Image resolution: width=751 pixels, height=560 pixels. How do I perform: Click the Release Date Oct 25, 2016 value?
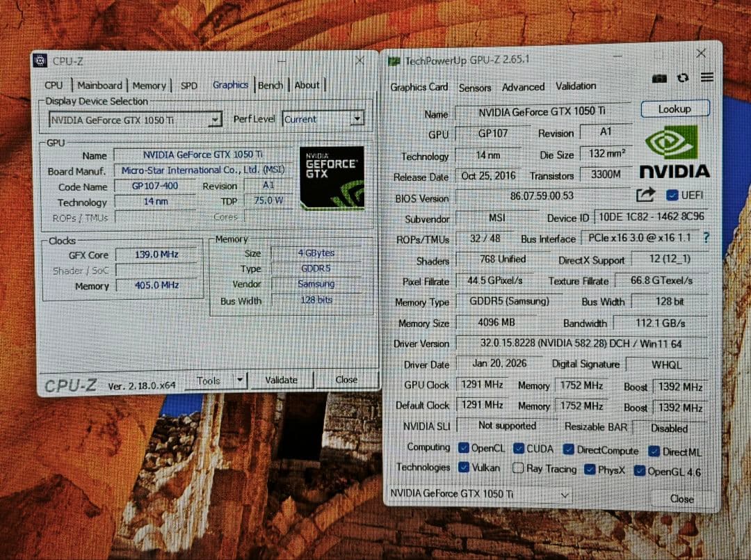point(488,176)
